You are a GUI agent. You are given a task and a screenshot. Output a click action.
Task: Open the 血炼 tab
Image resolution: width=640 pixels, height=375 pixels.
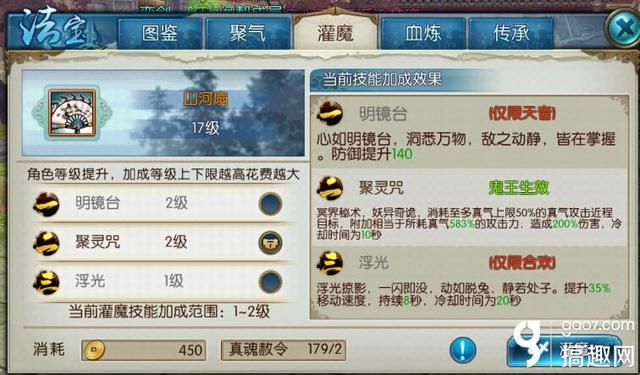423,33
